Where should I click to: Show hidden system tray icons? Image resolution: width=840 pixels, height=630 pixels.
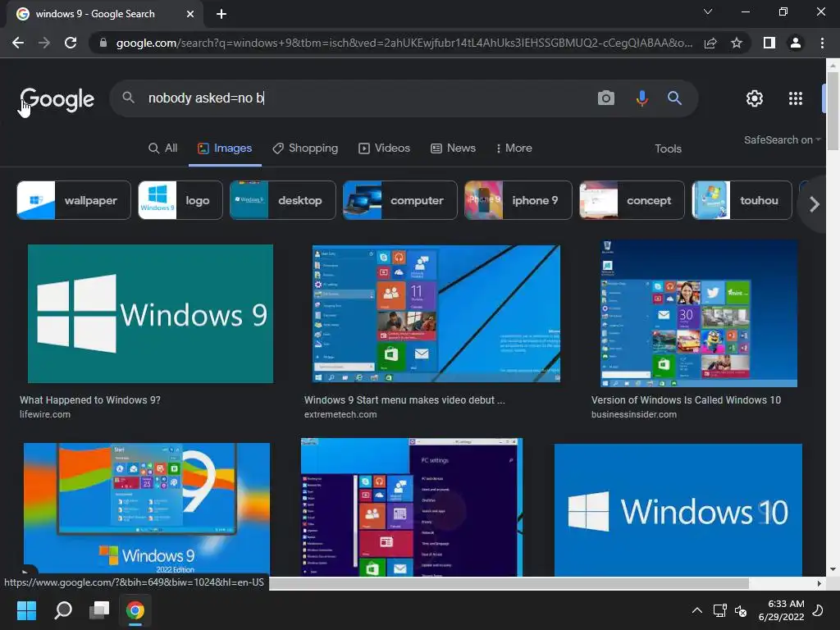tap(697, 610)
